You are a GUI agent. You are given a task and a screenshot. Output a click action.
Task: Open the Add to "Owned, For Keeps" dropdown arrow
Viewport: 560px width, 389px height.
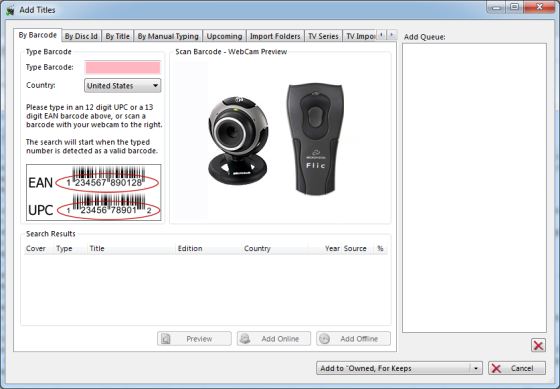coord(476,368)
